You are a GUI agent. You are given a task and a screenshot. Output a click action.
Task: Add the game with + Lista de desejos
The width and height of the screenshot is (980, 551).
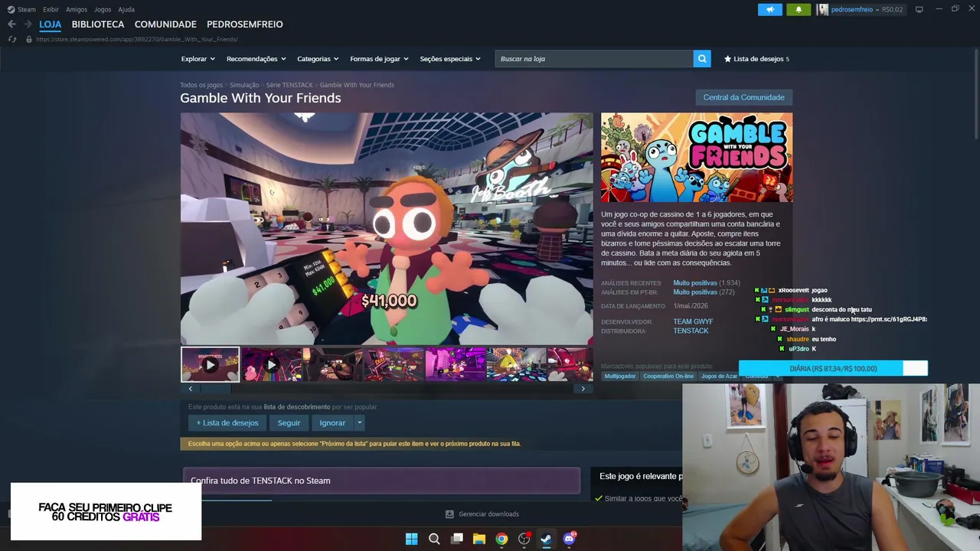[x=227, y=422]
